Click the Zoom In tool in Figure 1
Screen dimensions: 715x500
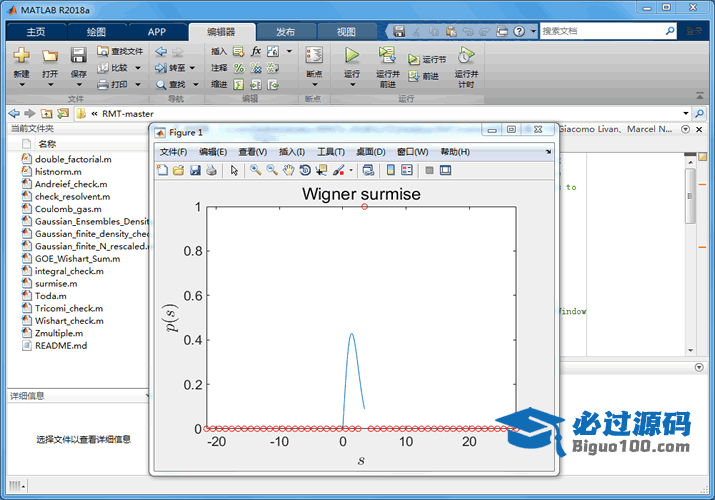[x=255, y=170]
